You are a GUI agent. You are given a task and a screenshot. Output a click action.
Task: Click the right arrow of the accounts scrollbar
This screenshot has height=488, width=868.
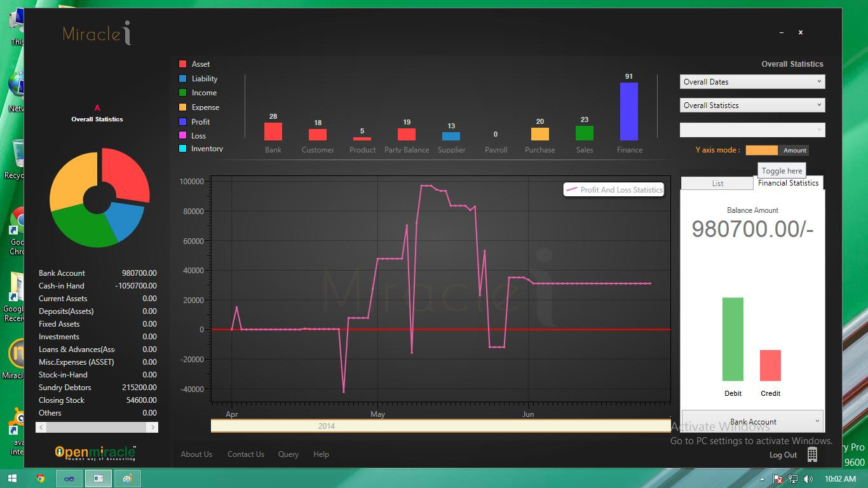pos(153,428)
